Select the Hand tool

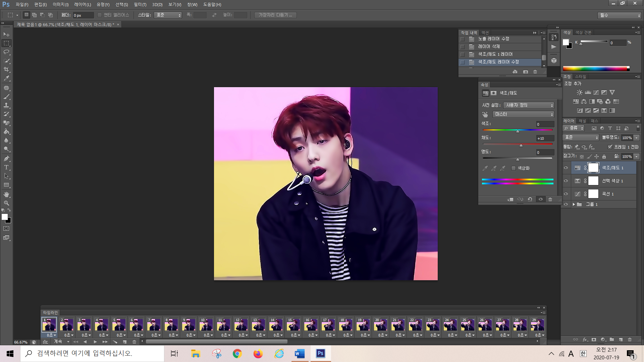[6, 194]
